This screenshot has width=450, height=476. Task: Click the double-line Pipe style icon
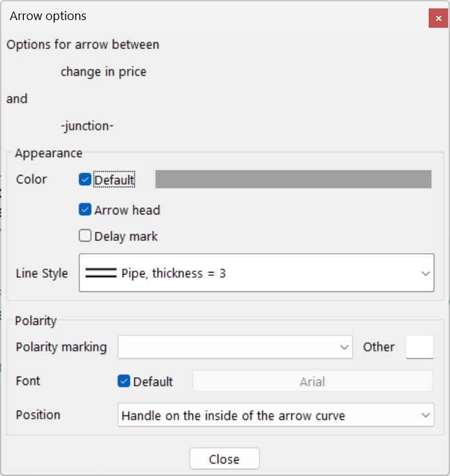(101, 273)
